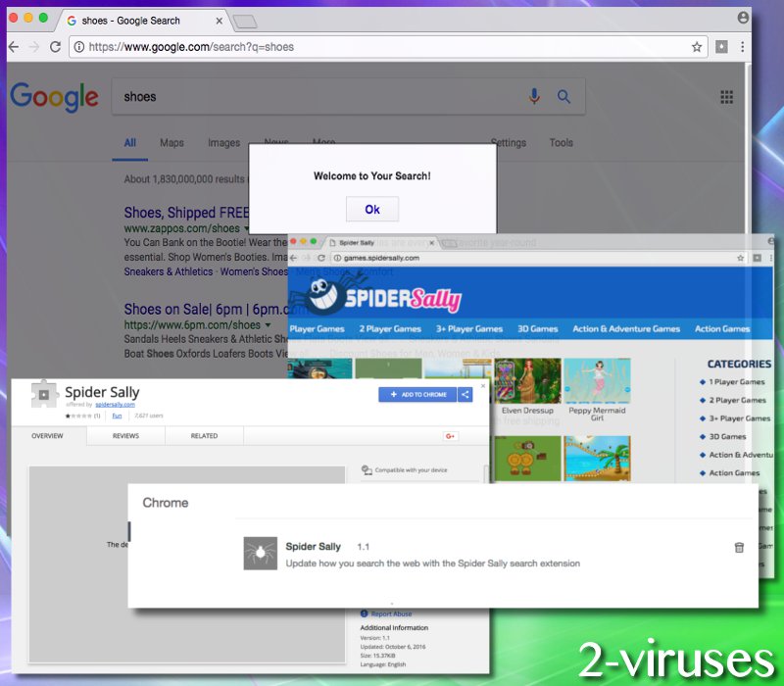Expand the More dropdown in Google's result tabs
Viewport: 784px width, 686px height.
[x=325, y=142]
